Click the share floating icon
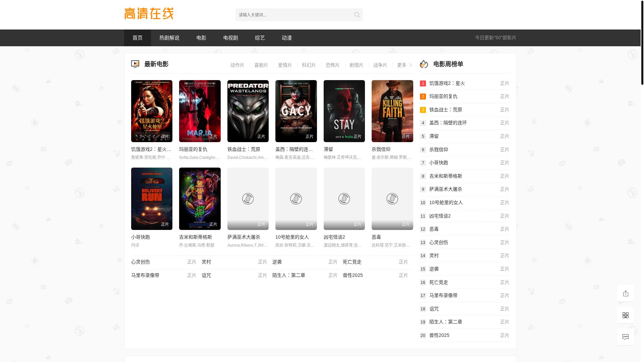 (626, 293)
